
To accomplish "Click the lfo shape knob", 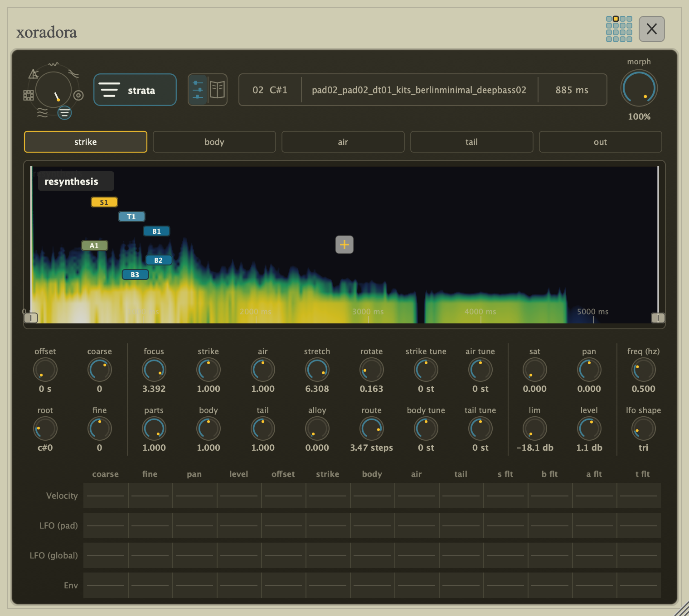I will 644,428.
